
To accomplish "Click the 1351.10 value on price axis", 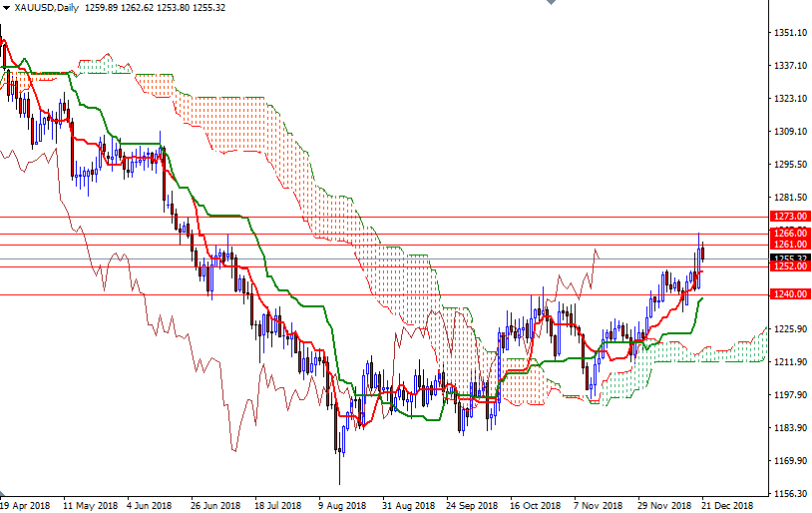I will pos(790,33).
